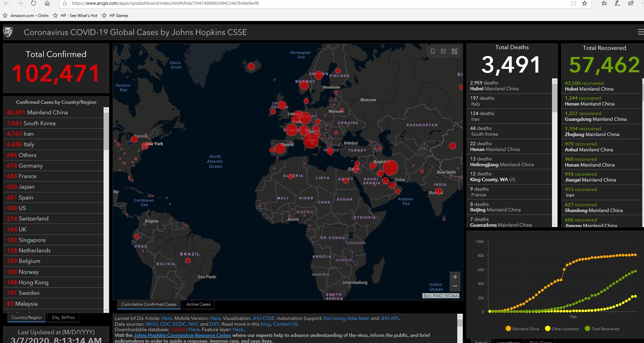644x343 pixels.
Task: Toggle Mainland China series in chart legend
Action: (x=522, y=329)
